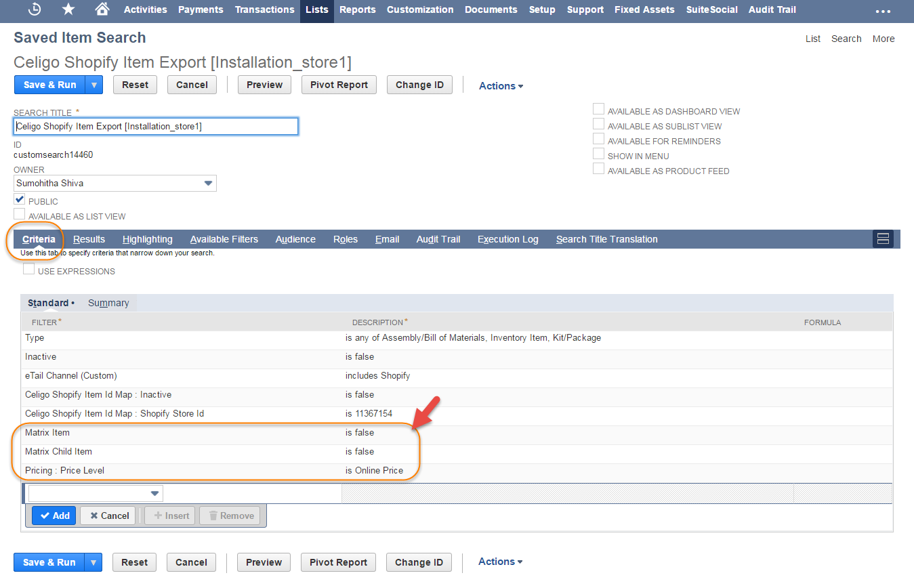Click the top Cancel button
Screen dimensions: 914x588
coord(192,85)
